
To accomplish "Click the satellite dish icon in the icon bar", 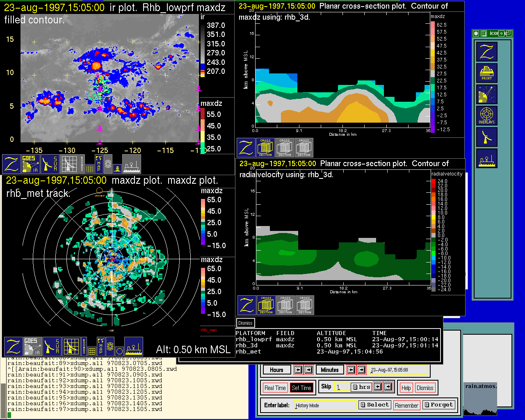I will tap(486, 94).
